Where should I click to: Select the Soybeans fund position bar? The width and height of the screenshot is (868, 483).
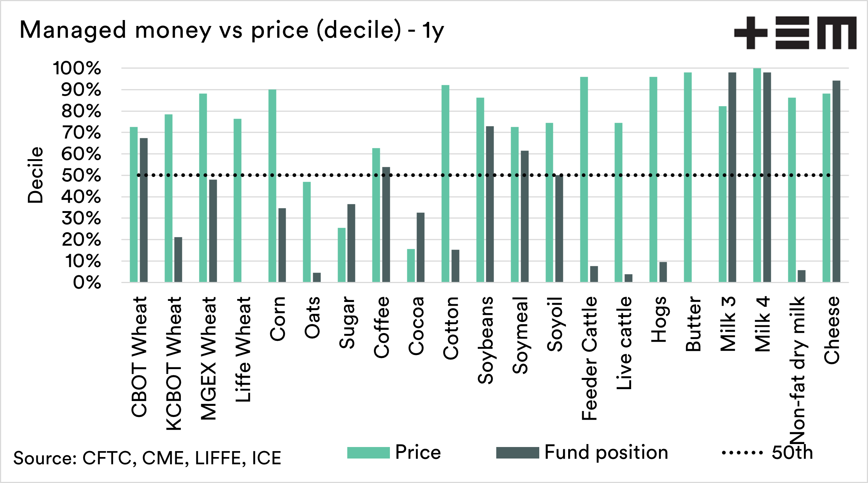point(490,204)
